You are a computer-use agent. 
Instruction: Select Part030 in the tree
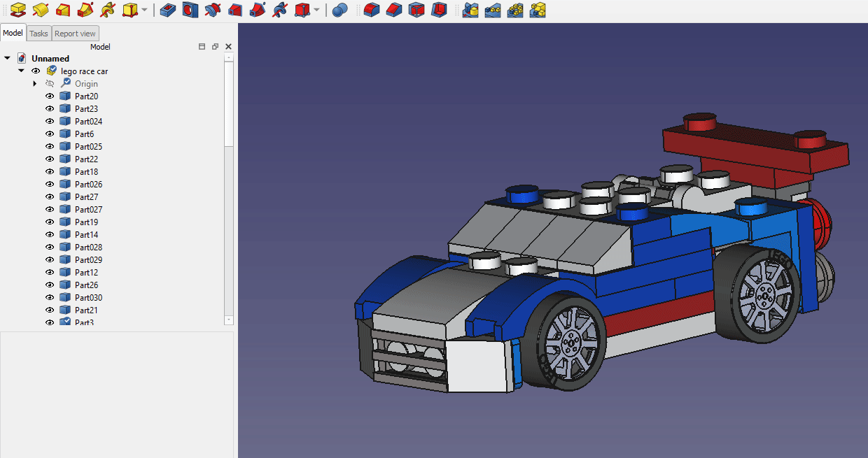(88, 298)
